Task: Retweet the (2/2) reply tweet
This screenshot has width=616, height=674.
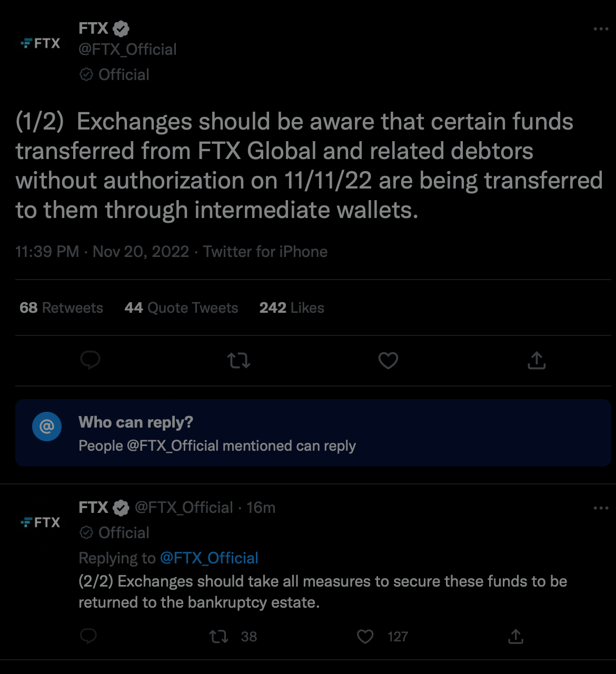Action: [219, 637]
